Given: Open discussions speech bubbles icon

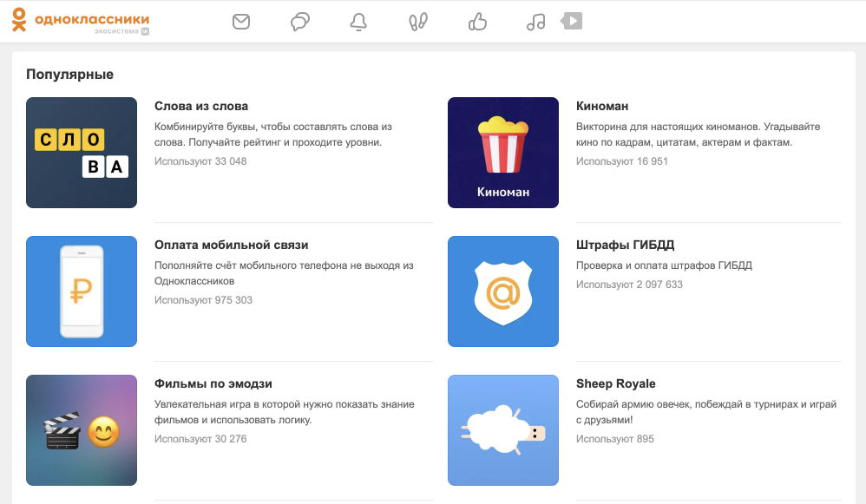Looking at the screenshot, I should point(300,22).
